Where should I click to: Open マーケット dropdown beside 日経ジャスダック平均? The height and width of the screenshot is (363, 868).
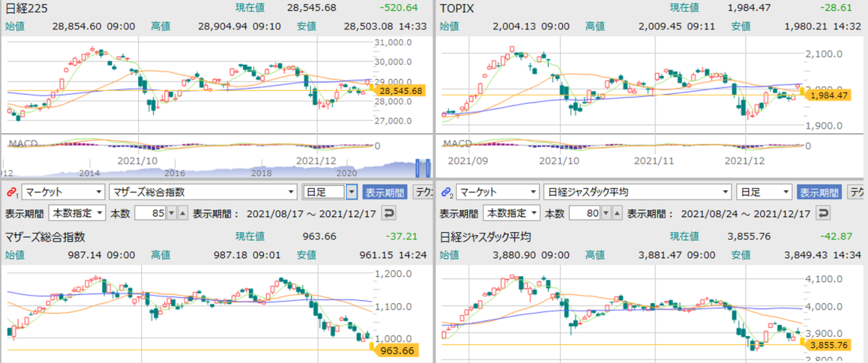click(498, 192)
